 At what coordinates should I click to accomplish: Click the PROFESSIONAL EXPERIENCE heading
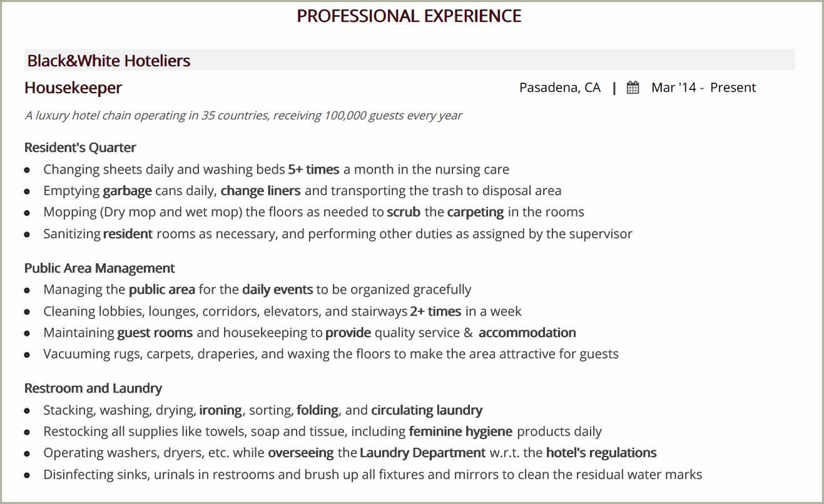pos(409,16)
